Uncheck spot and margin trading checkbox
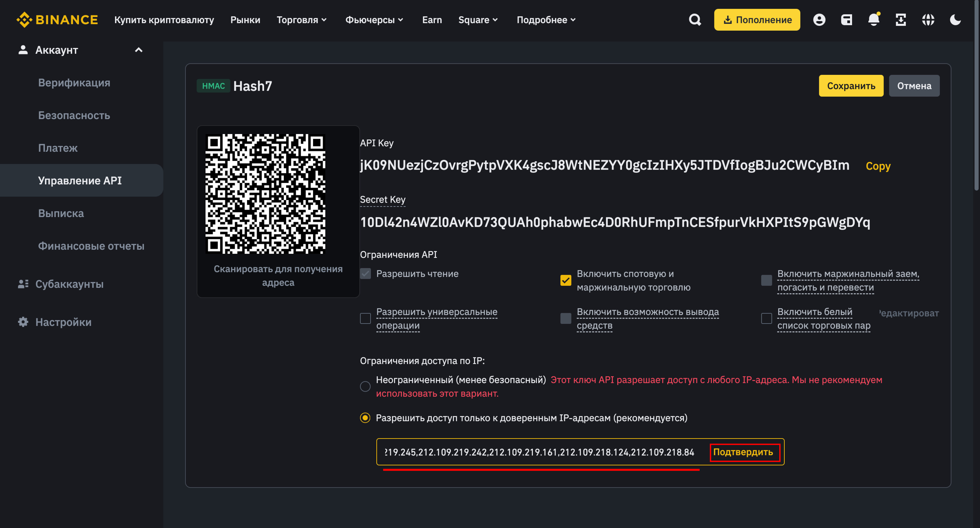Image resolution: width=980 pixels, height=528 pixels. coord(566,280)
